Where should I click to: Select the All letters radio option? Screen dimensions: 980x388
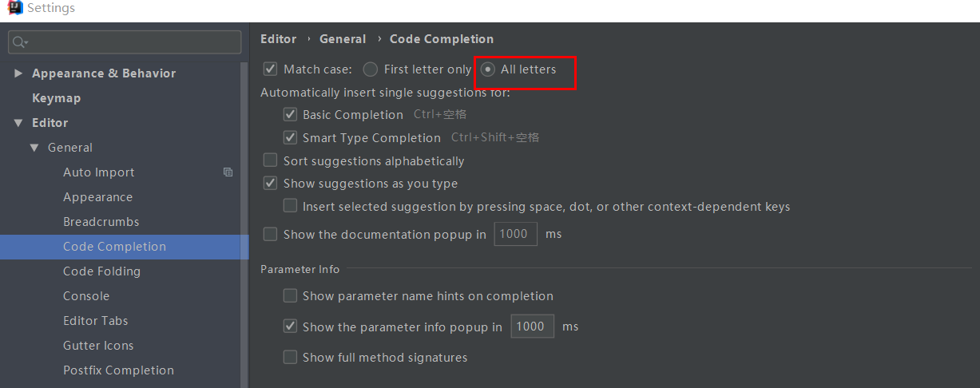pyautogui.click(x=488, y=69)
